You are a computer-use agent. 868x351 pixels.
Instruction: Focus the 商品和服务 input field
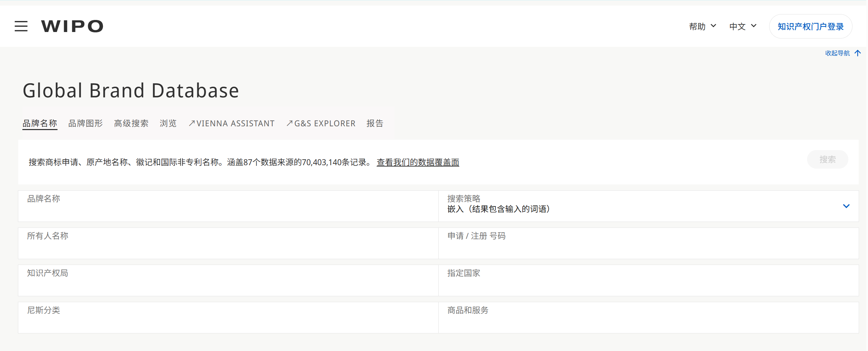click(649, 318)
